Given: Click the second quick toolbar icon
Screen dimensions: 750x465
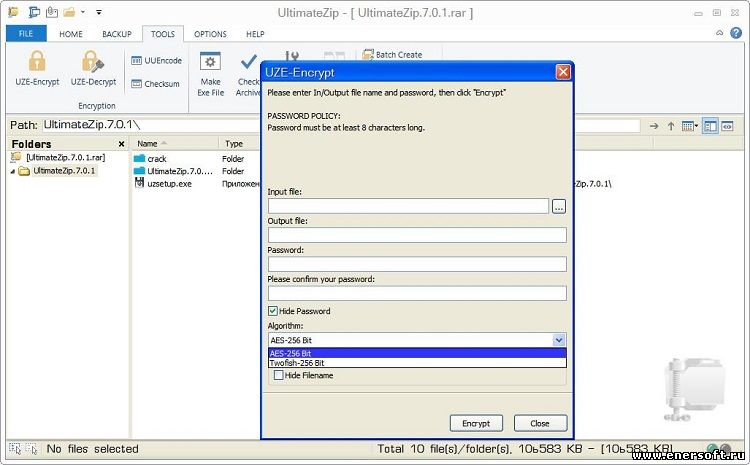Looking at the screenshot, I should click(x=52, y=12).
